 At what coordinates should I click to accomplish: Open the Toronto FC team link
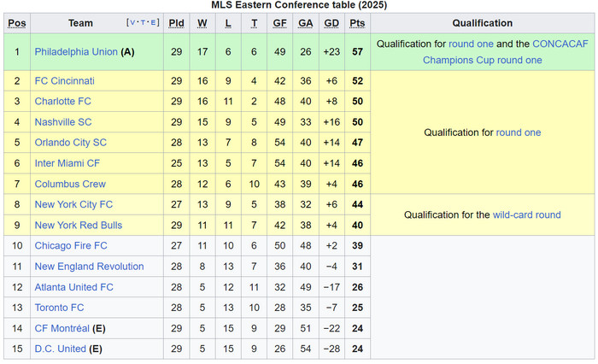coord(59,308)
